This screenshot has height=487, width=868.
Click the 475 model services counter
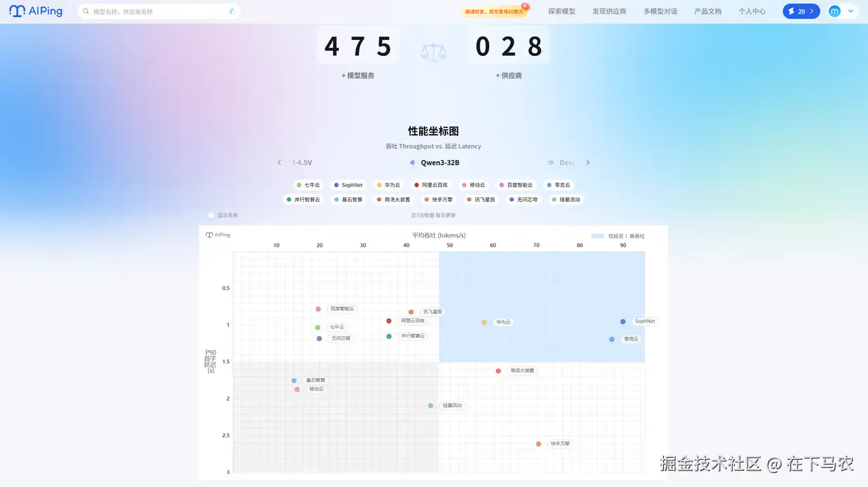tap(358, 46)
